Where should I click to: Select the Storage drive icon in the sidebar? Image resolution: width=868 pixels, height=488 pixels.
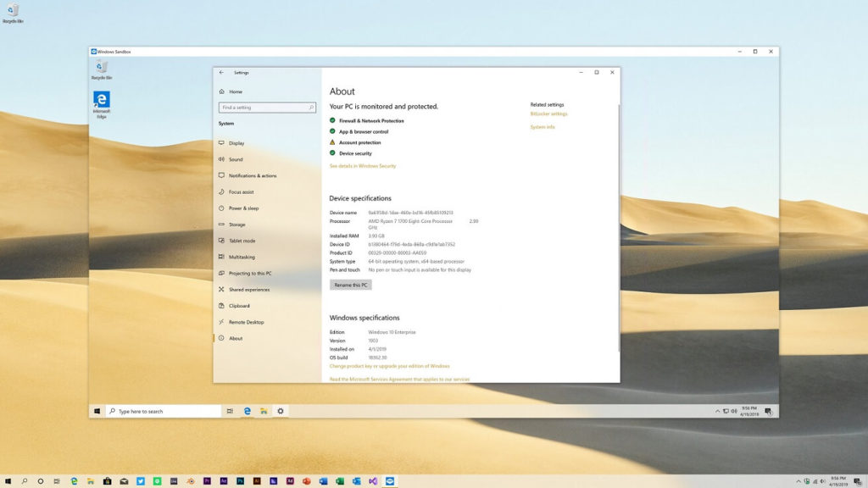[222, 225]
